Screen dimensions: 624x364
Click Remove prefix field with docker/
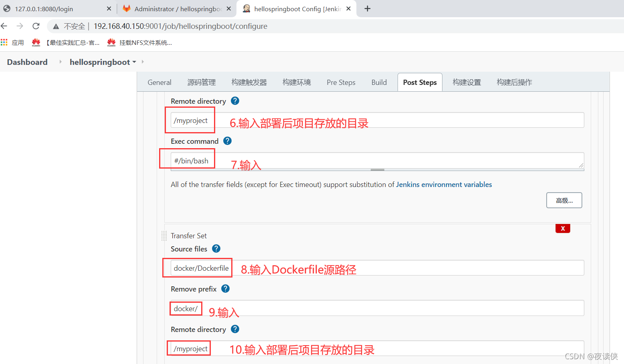click(377, 308)
